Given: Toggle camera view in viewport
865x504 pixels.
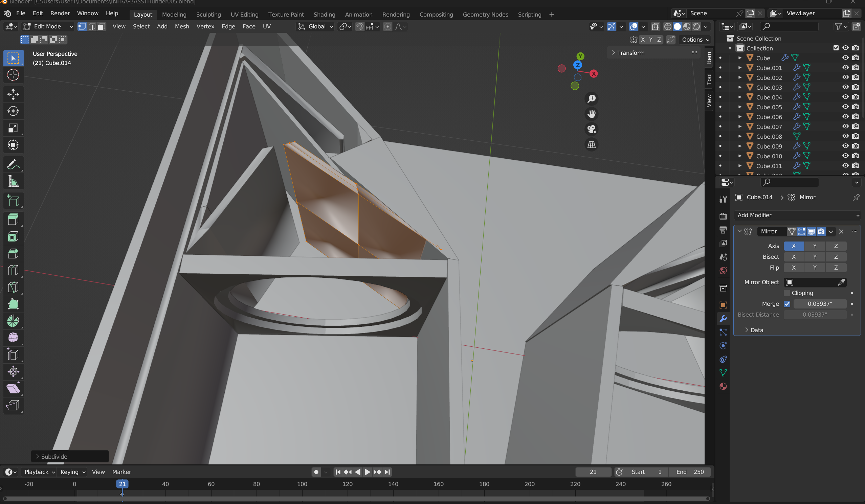Looking at the screenshot, I should [592, 129].
